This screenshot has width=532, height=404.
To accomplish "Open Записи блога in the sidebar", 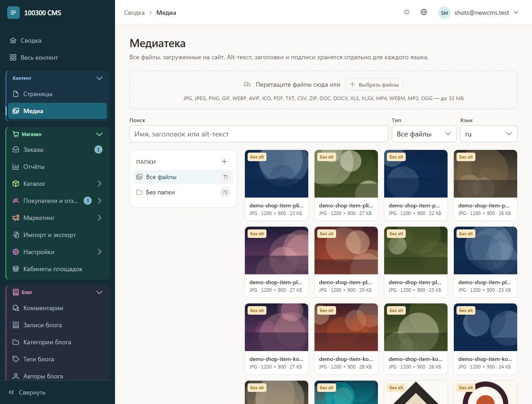I will [58, 325].
